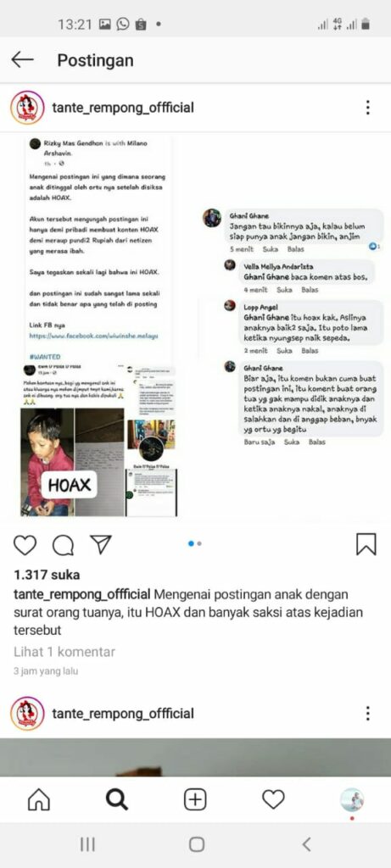Go to the Instagram home tab
Viewport: 391px width, 868px height.
tap(39, 799)
